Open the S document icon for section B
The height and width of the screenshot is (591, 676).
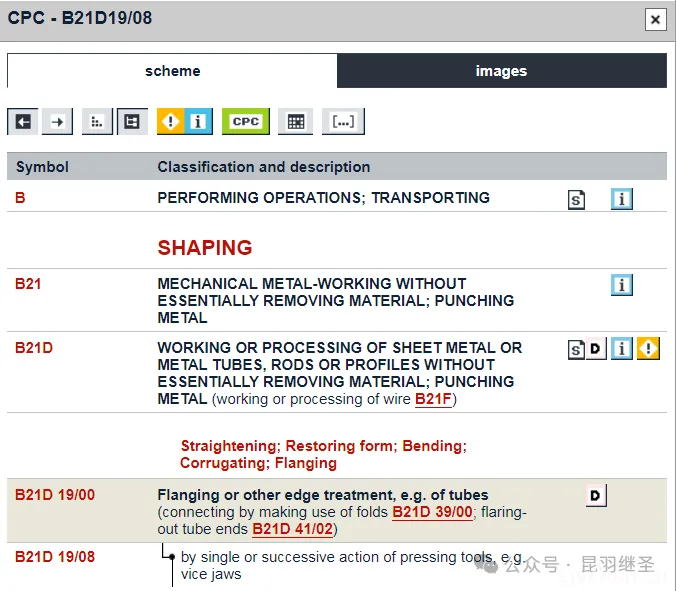pyautogui.click(x=577, y=199)
